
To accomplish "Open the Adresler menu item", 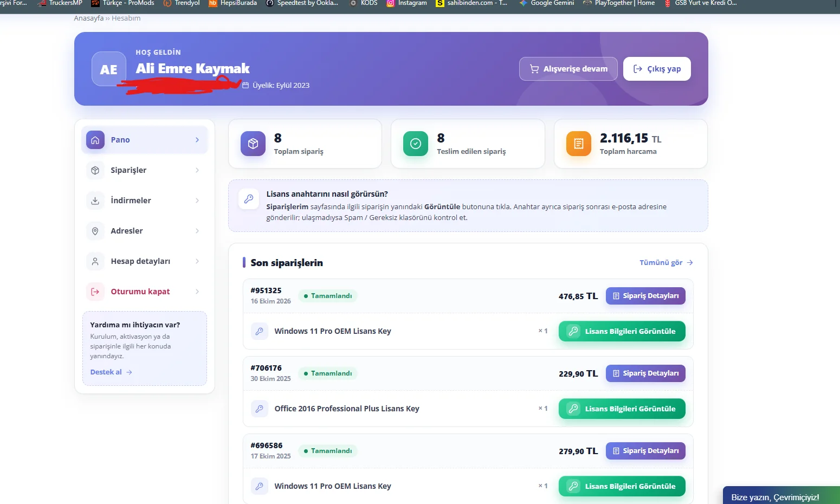I will coord(145,231).
